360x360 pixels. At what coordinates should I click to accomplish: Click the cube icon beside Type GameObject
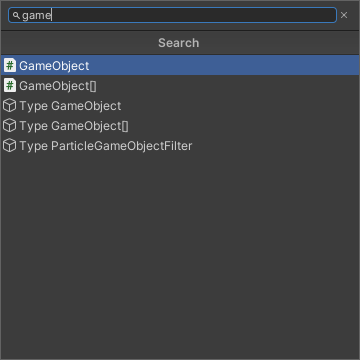(9, 106)
